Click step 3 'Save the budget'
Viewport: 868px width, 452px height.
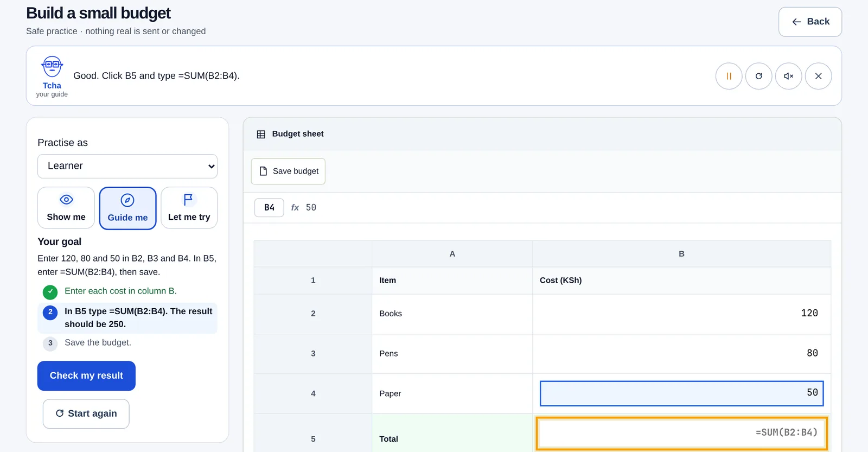tap(98, 343)
